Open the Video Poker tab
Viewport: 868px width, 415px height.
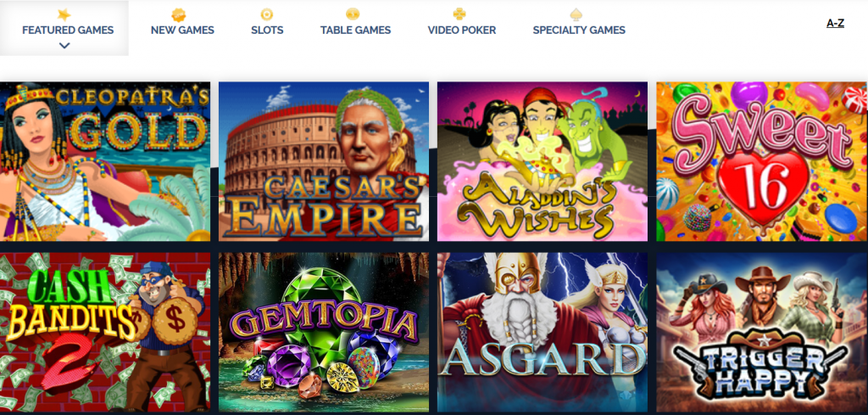pos(462,31)
